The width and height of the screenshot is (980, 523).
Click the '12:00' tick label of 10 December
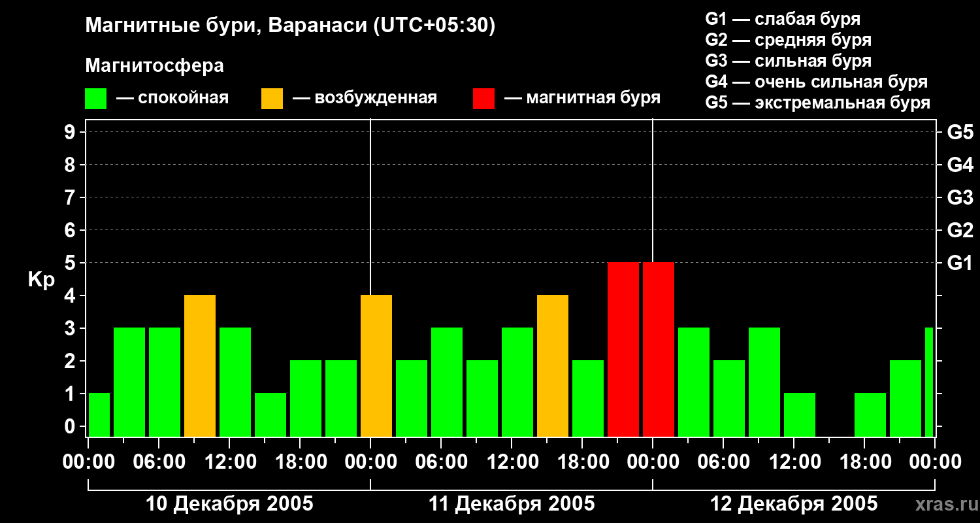coord(230,462)
